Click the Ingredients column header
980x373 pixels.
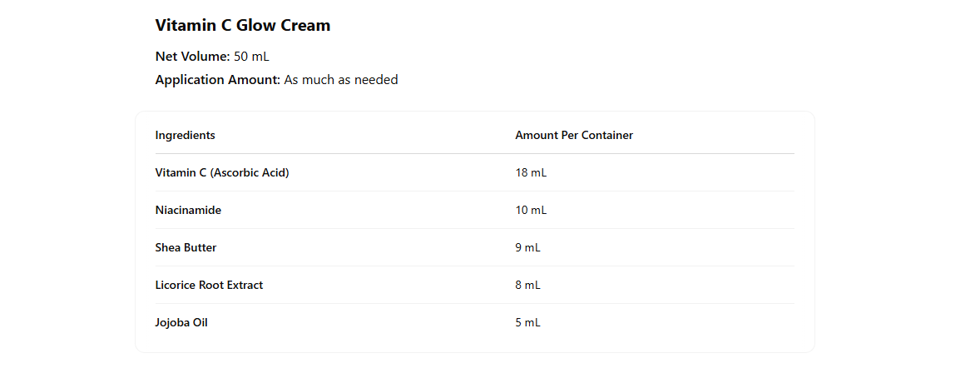(x=185, y=135)
